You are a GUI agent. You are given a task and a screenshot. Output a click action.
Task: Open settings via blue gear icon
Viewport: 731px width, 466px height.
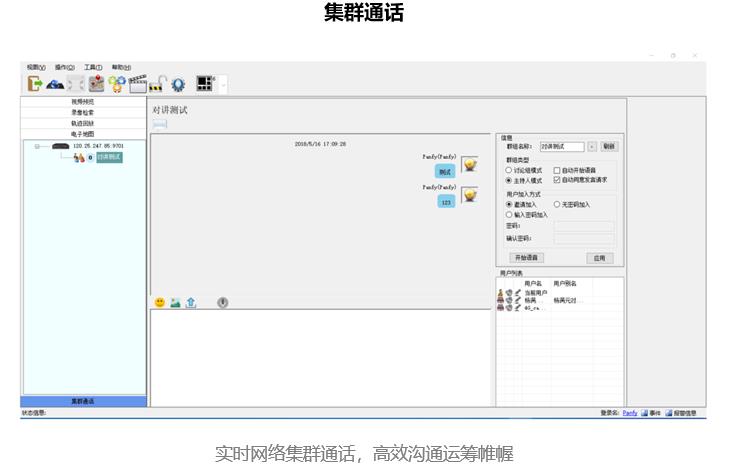(x=178, y=86)
